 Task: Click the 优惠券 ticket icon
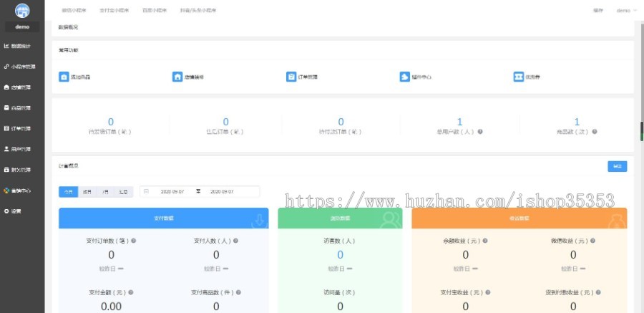point(518,77)
